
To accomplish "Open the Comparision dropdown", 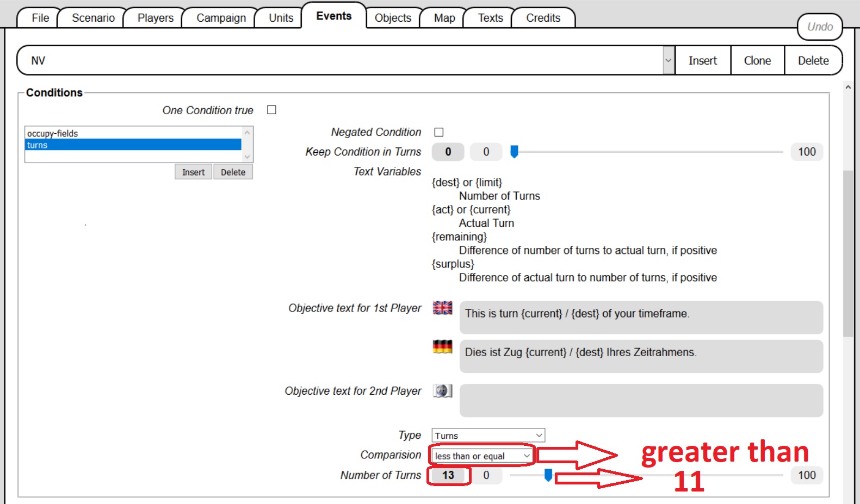I will [x=482, y=456].
